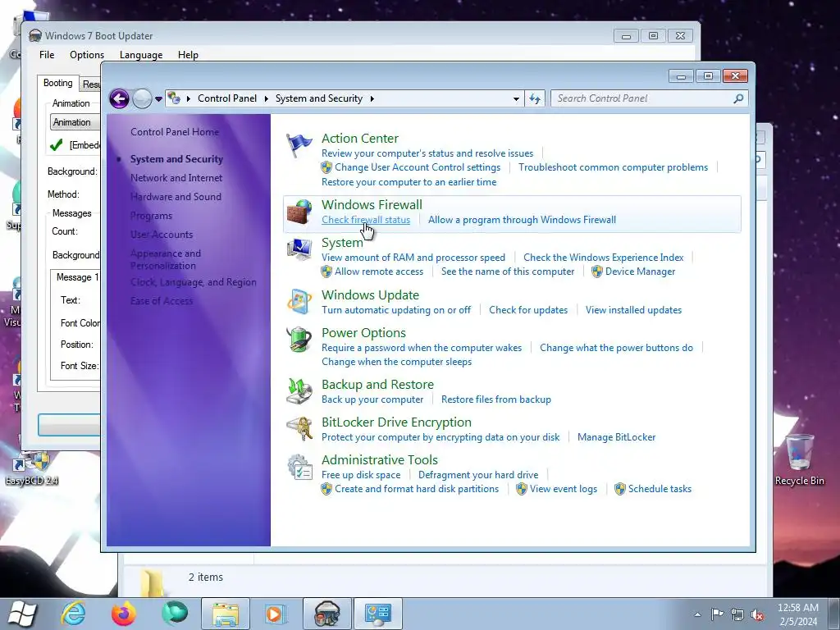Viewport: 840px width, 630px height.
Task: Open View event logs link
Action: pyautogui.click(x=564, y=489)
